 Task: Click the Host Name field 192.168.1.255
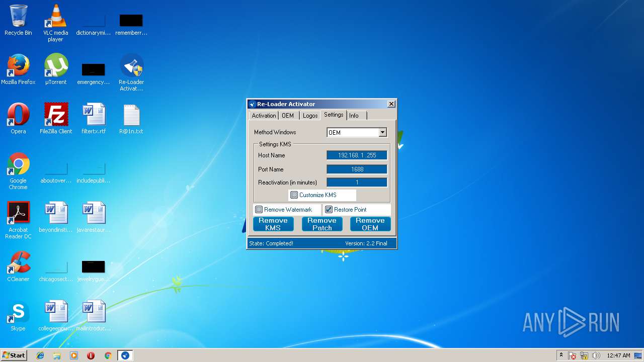coord(357,155)
